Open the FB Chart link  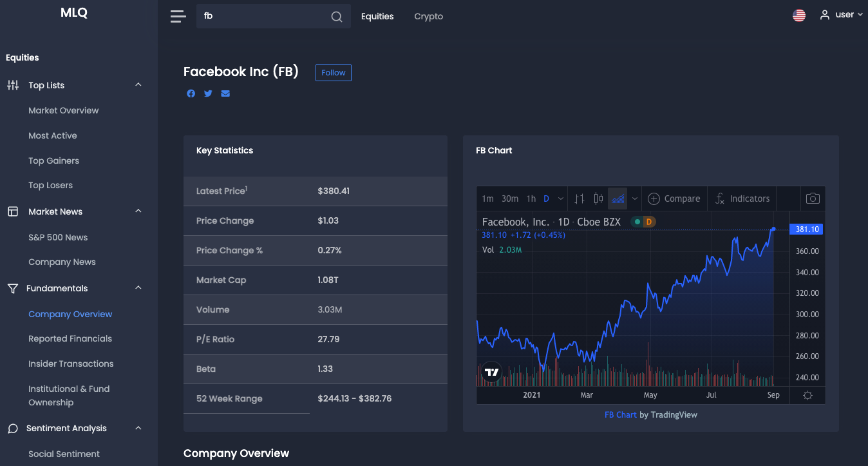click(621, 415)
